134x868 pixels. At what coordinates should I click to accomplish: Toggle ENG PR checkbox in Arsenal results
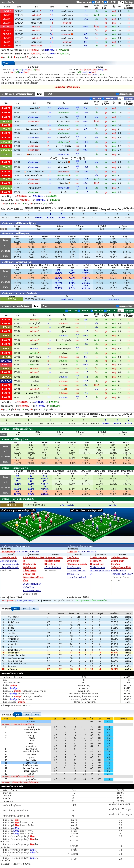point(67,311)
